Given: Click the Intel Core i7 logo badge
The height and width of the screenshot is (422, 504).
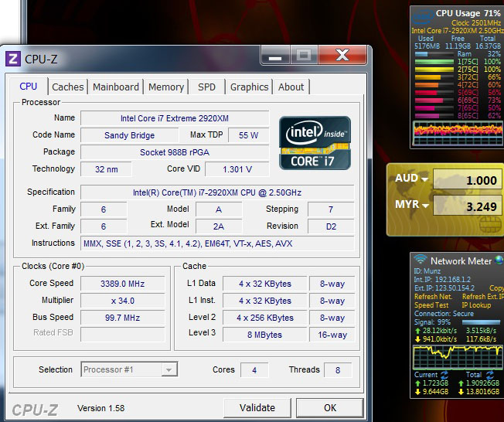Looking at the screenshot, I should 315,143.
